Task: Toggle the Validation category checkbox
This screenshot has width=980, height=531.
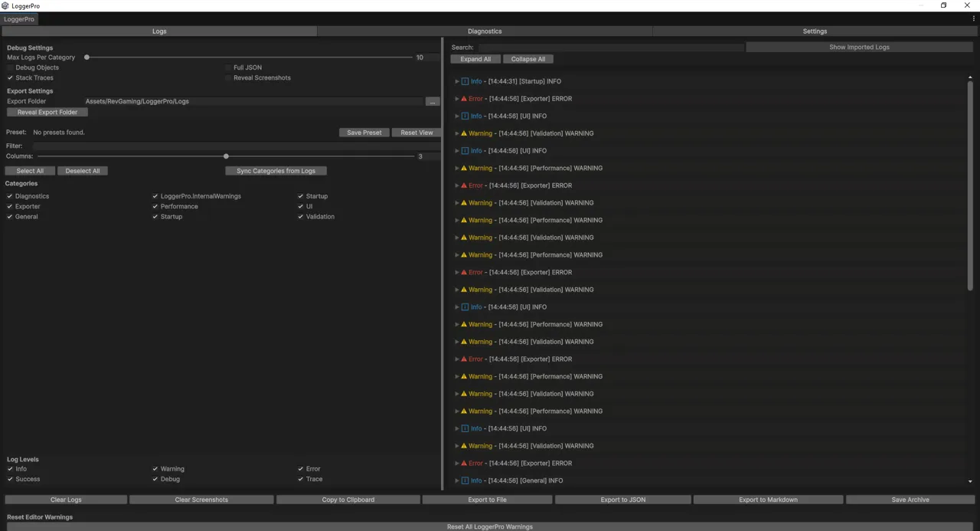Action: [301, 217]
